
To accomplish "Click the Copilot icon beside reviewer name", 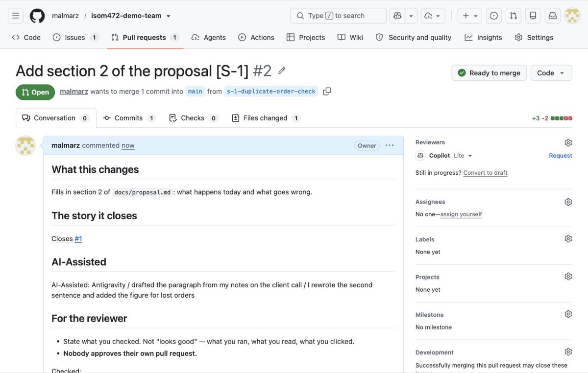I will [420, 156].
